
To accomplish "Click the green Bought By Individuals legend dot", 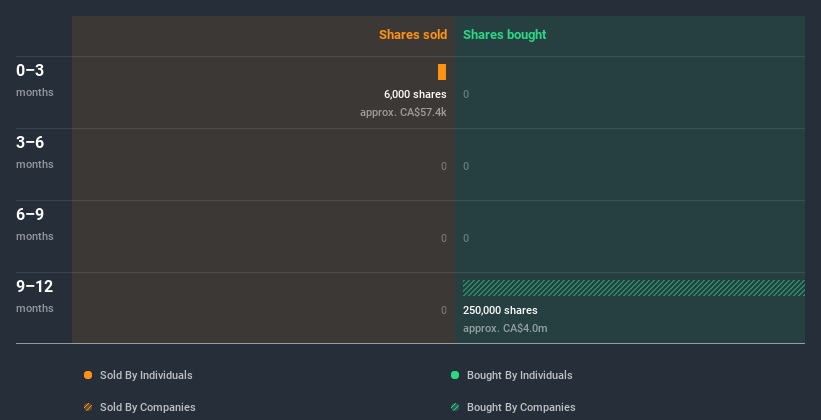I will (x=455, y=375).
